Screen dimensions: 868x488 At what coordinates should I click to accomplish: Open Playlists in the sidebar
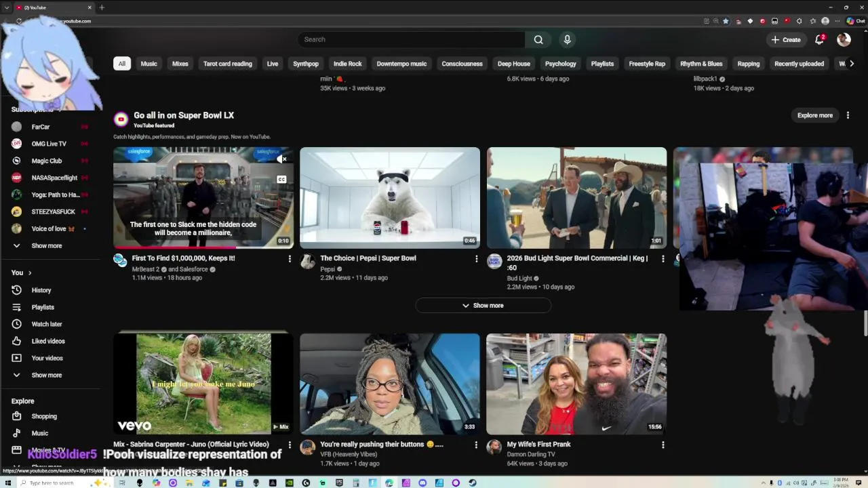tap(51, 307)
